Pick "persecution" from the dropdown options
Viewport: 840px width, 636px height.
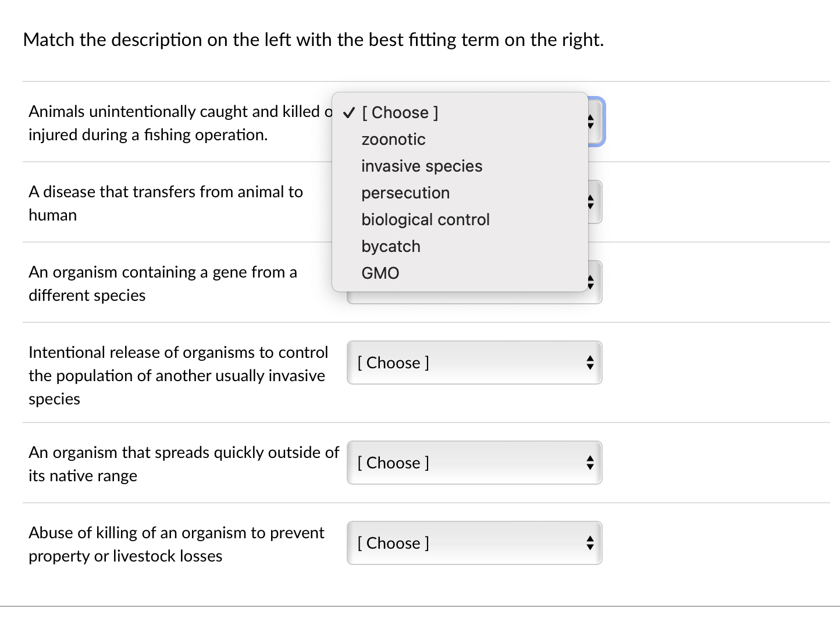(x=405, y=193)
